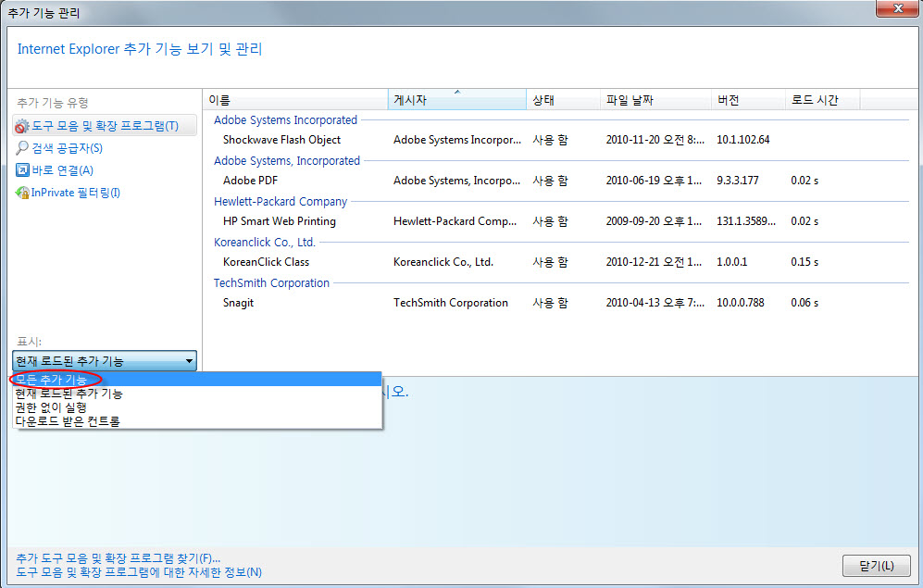
Task: Select 바로 연결(A) add-on type
Action: (x=62, y=170)
